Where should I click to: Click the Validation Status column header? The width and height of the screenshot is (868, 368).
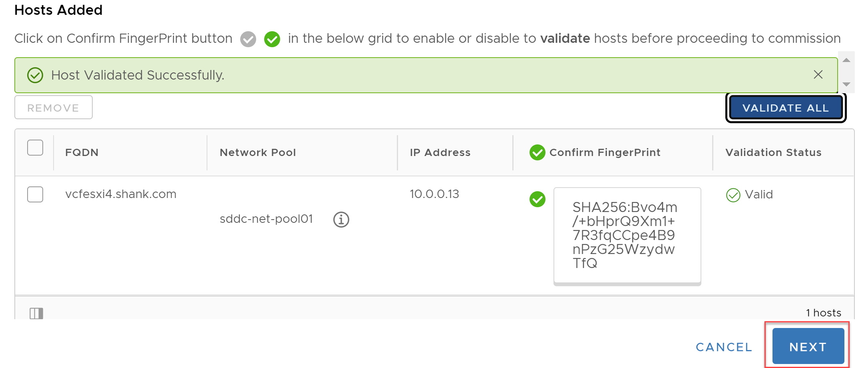tap(773, 152)
